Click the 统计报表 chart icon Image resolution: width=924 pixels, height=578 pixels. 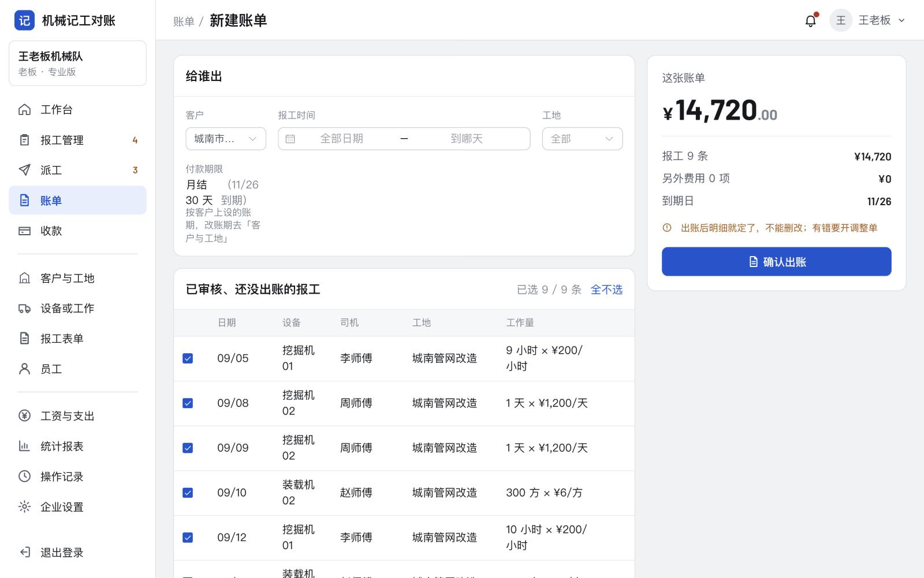[x=24, y=446]
